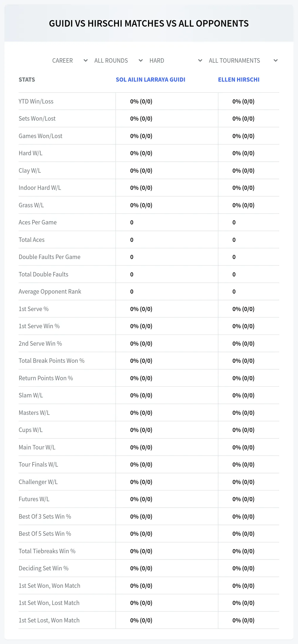Click the Aces Per Game row label
298x644 pixels.
[x=38, y=222]
